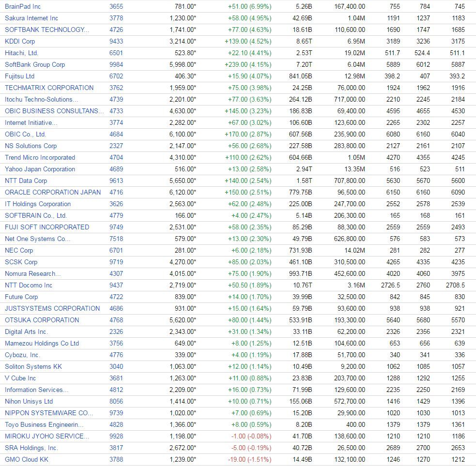Select SOFTBRAIN Co., Ltd. link
Viewport: 476px width, 467px height.
(36, 215)
